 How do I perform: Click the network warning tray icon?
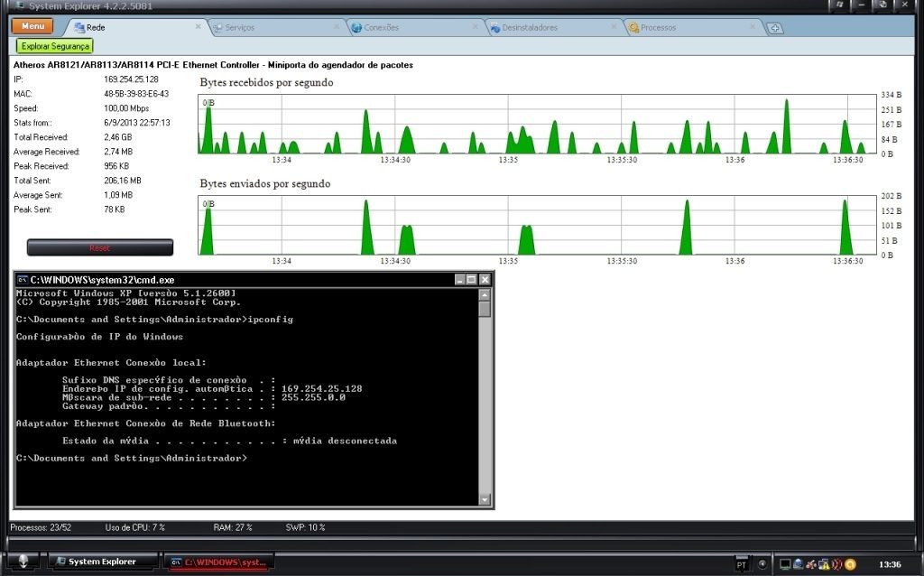(x=824, y=564)
